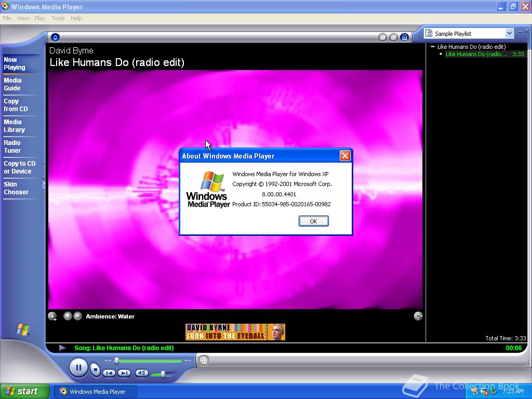Open the Tools menu
The width and height of the screenshot is (532, 399).
click(58, 18)
